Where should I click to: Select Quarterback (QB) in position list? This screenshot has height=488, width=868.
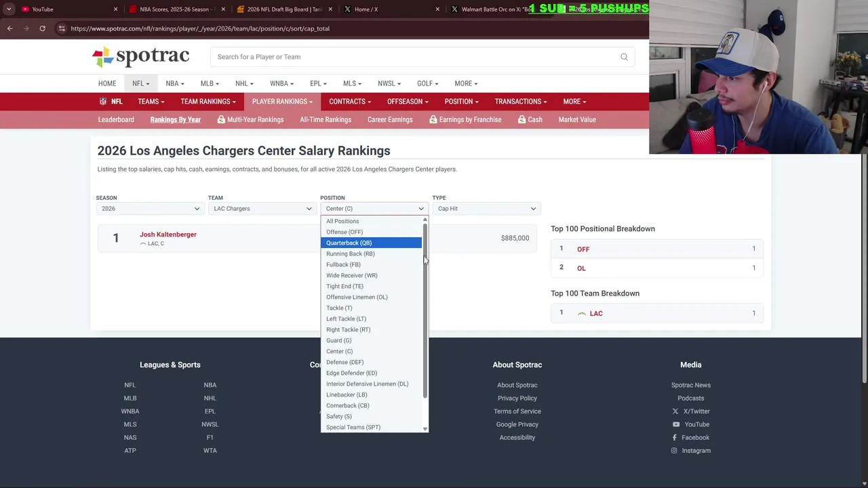371,243
